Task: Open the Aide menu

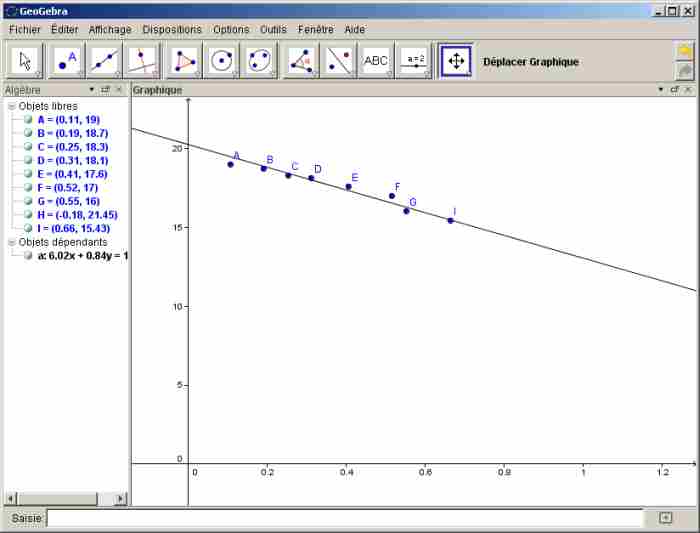Action: click(x=354, y=29)
